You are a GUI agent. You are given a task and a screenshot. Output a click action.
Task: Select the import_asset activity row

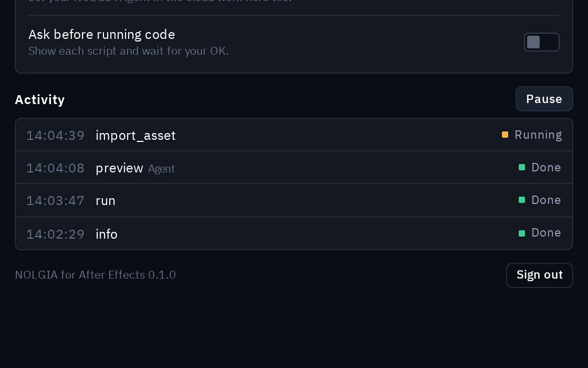[294, 135]
